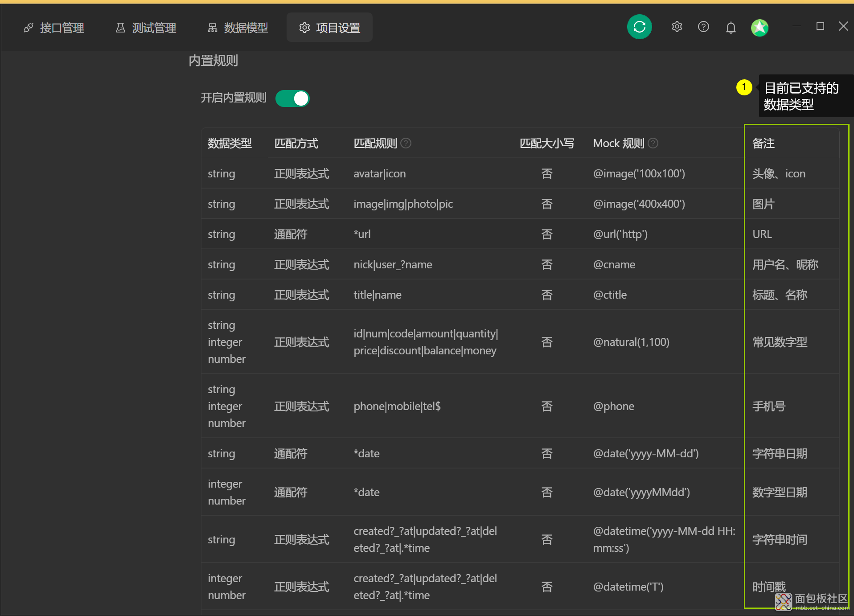Click help icon beside Mock 规则 header
The width and height of the screenshot is (854, 616).
pos(653,143)
